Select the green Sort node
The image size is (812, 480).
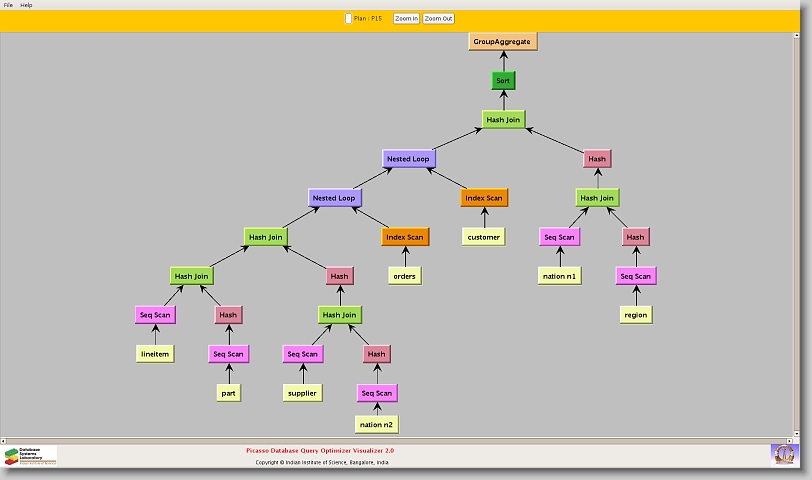click(503, 80)
